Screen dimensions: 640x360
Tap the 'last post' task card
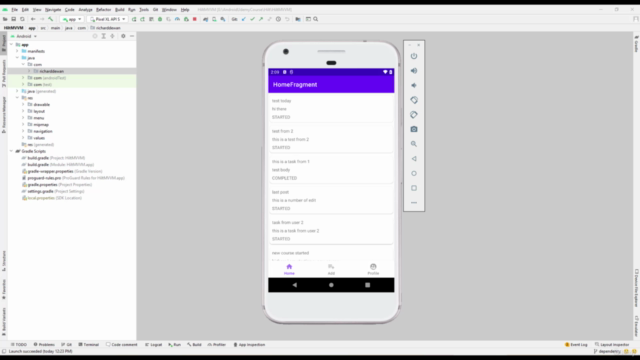[x=331, y=200]
